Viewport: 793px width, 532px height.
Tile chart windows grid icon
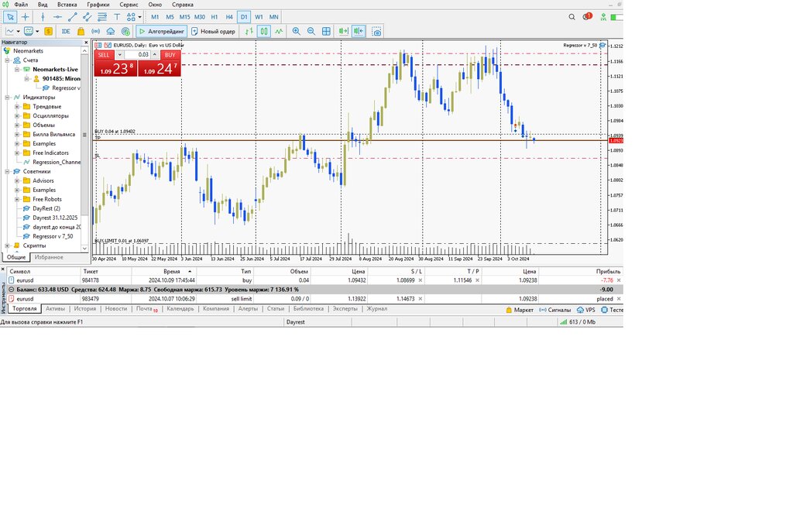(326, 31)
